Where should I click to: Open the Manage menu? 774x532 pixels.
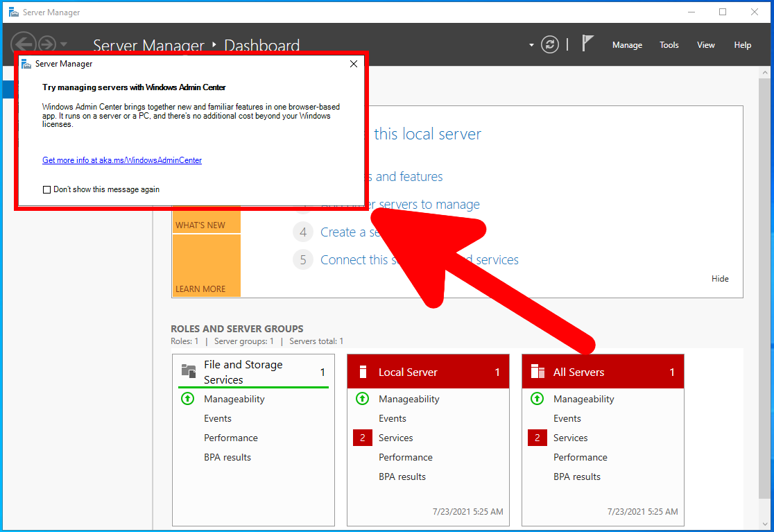[x=627, y=45]
